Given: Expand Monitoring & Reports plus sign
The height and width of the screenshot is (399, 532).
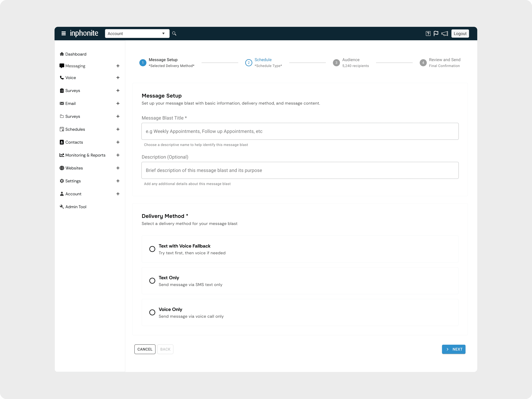Looking at the screenshot, I should pyautogui.click(x=118, y=155).
